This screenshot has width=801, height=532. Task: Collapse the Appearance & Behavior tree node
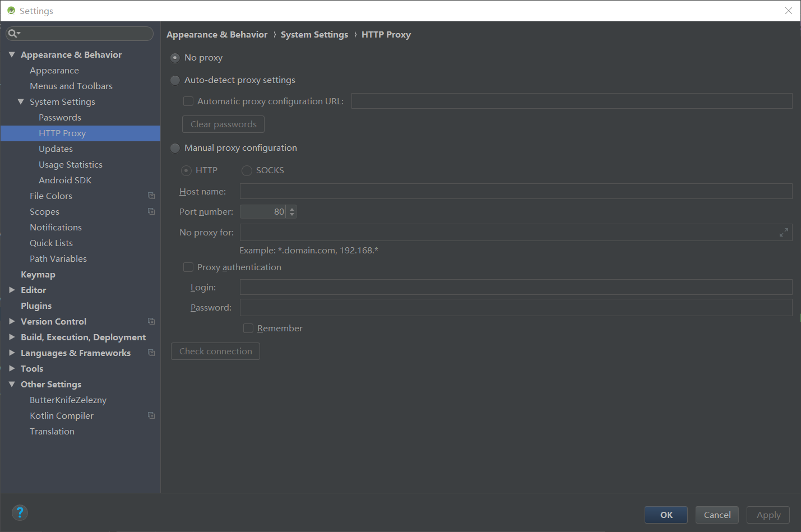point(11,54)
